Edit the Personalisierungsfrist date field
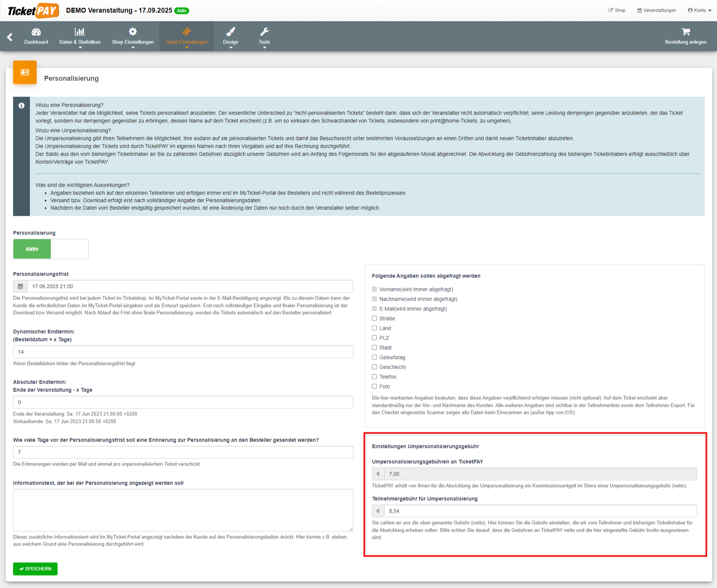 (190, 286)
